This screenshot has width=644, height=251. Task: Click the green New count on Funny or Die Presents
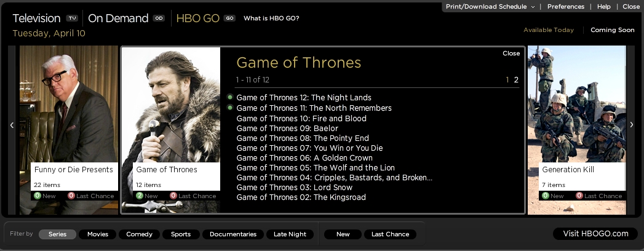tap(38, 196)
